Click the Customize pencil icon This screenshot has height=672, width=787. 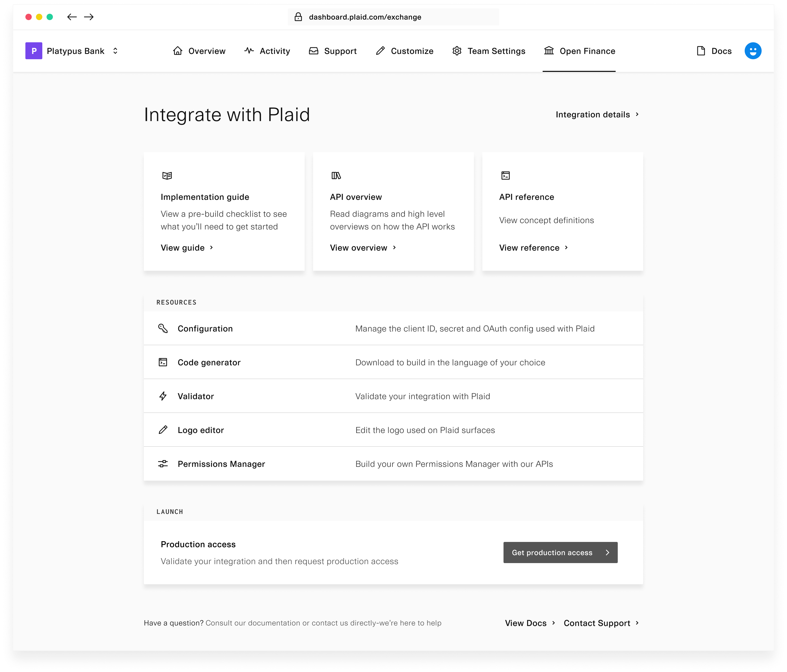tap(380, 51)
